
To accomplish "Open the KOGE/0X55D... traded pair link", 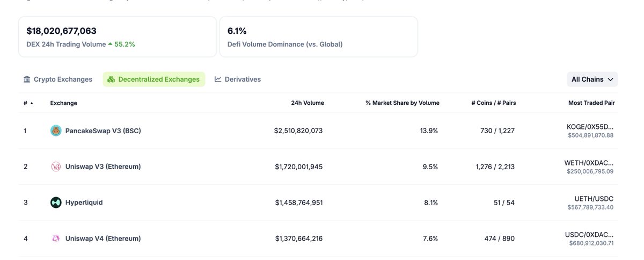I will click(590, 127).
